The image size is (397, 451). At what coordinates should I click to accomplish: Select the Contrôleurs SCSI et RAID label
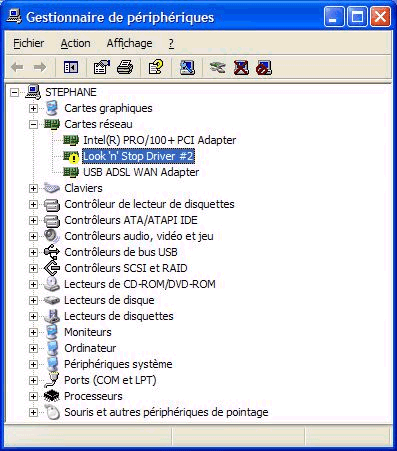[x=126, y=268]
